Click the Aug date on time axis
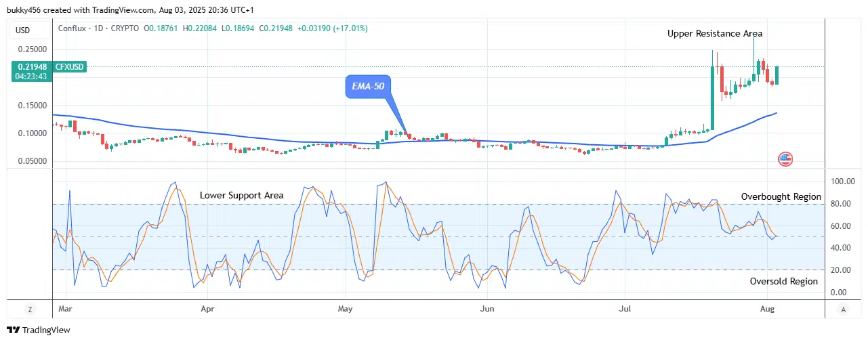 (x=766, y=308)
